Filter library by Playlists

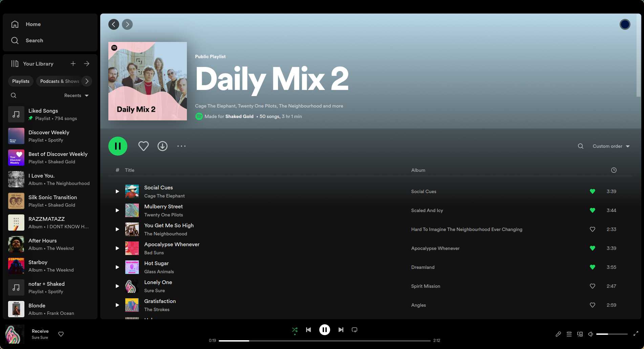[21, 81]
